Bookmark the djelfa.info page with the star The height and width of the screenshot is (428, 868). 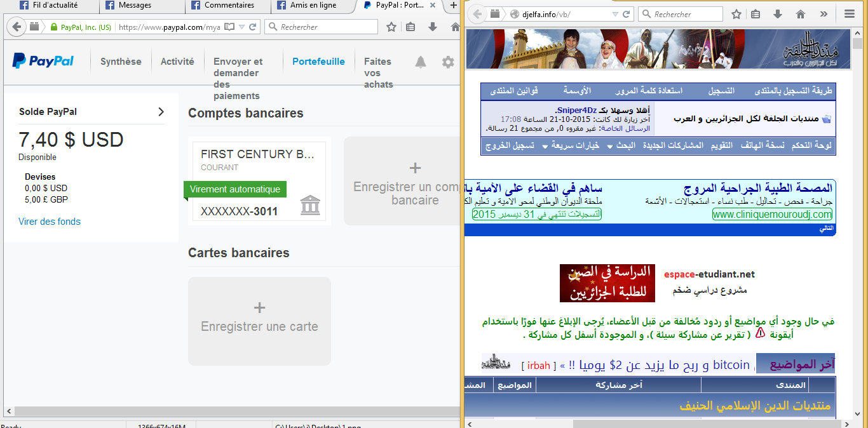pos(736,14)
